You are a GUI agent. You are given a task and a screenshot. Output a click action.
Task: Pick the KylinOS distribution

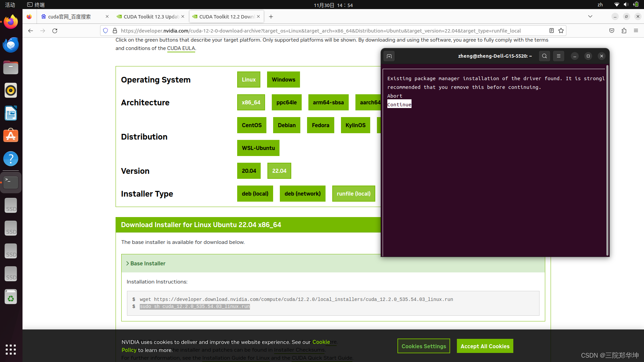[355, 125]
